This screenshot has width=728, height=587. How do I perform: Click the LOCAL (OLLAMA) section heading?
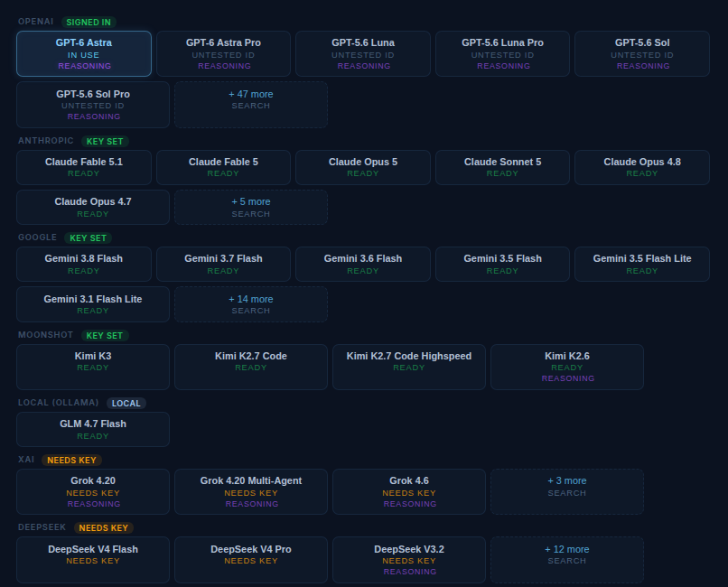58,402
